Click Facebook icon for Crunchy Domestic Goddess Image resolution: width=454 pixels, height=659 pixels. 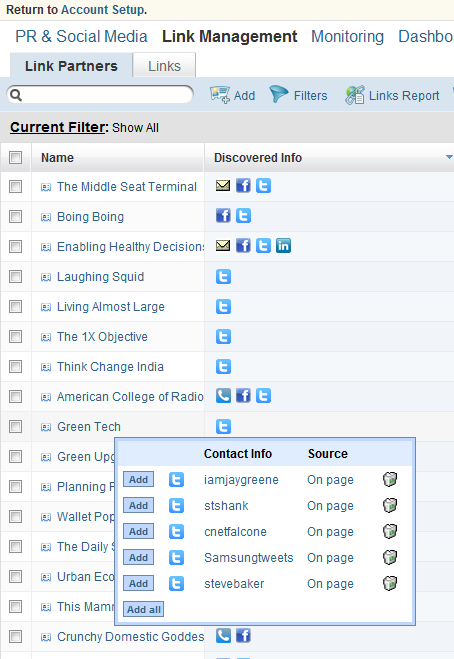243,635
